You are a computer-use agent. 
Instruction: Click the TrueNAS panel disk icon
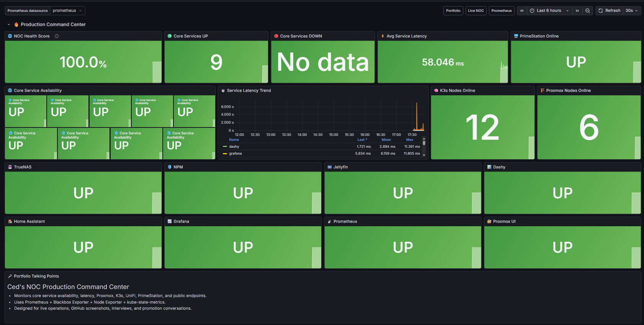pos(10,167)
